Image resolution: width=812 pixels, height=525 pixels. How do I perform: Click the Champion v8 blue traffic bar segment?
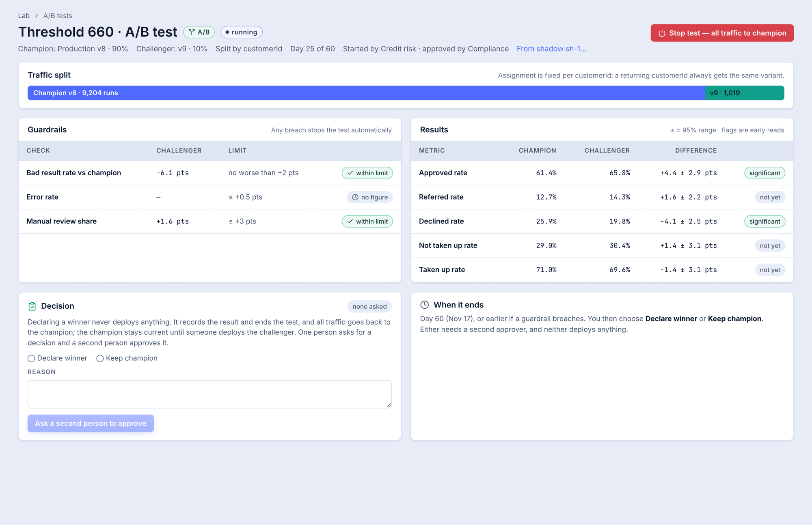366,93
